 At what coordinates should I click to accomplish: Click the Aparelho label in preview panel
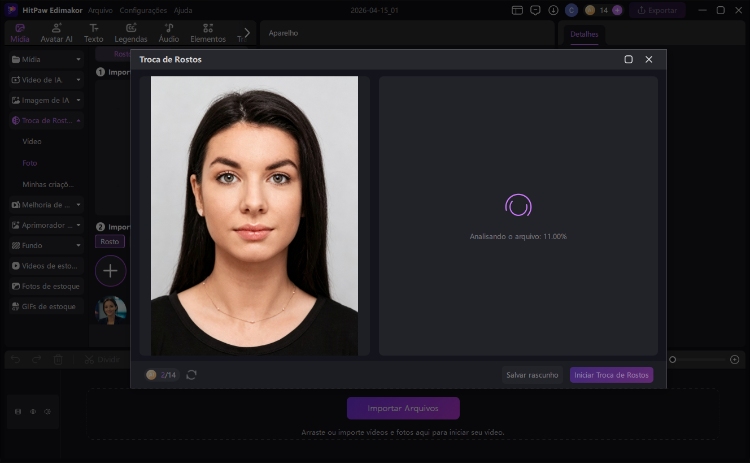(x=283, y=33)
